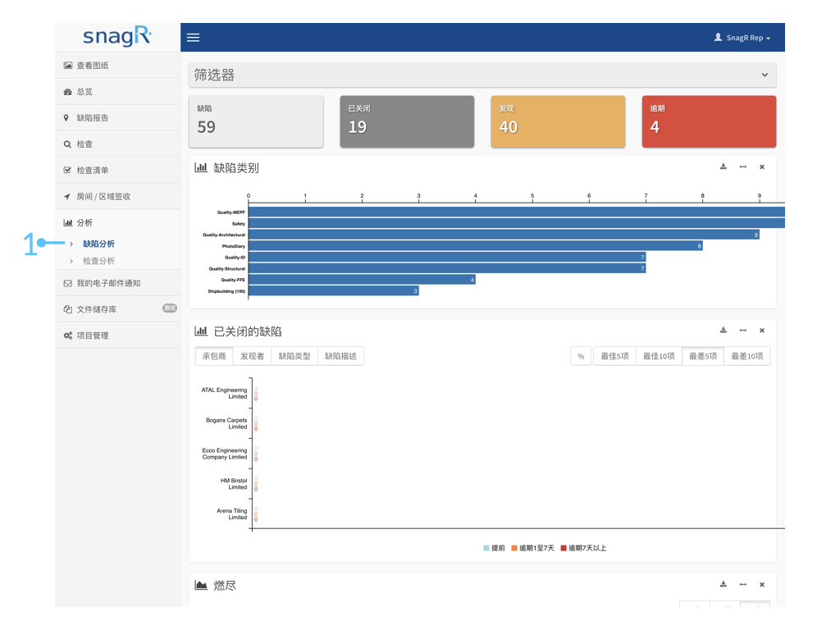Switch to the 发现者 tab

tap(253, 356)
